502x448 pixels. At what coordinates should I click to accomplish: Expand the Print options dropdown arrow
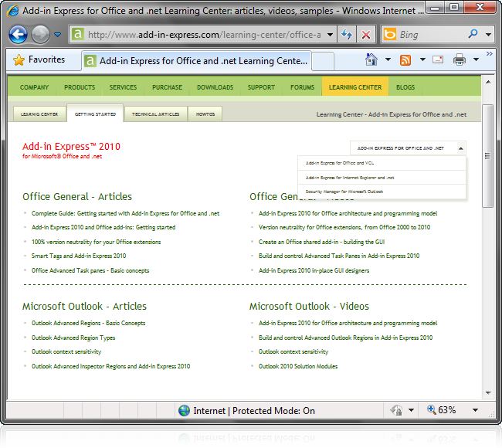pos(476,59)
